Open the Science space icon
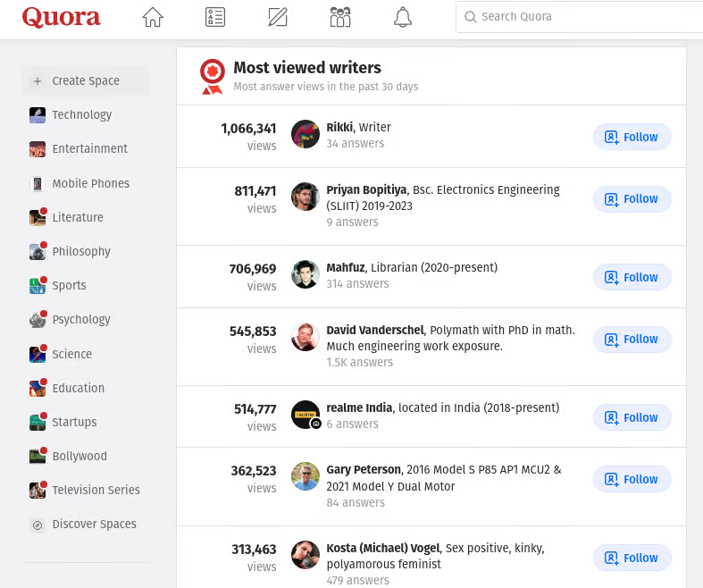 click(38, 355)
